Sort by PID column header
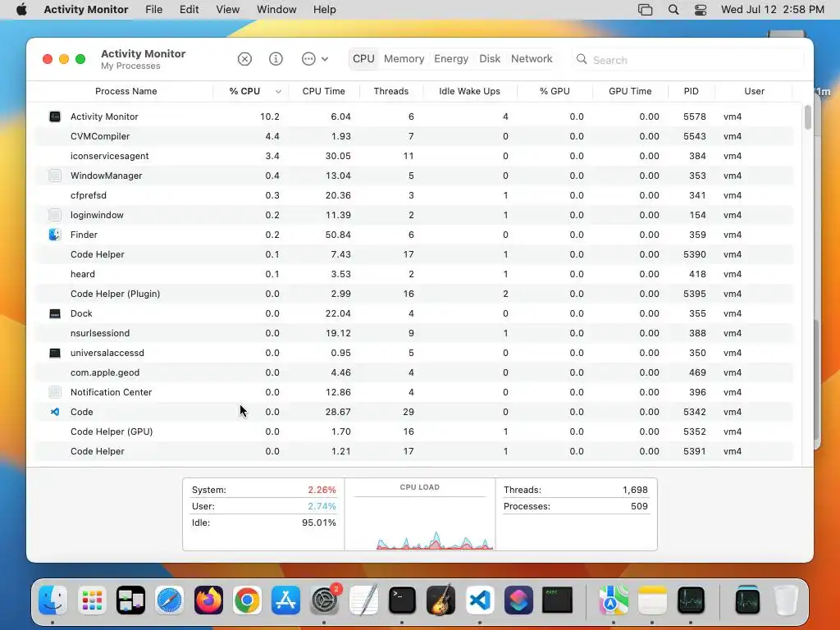840x630 pixels. [x=691, y=91]
